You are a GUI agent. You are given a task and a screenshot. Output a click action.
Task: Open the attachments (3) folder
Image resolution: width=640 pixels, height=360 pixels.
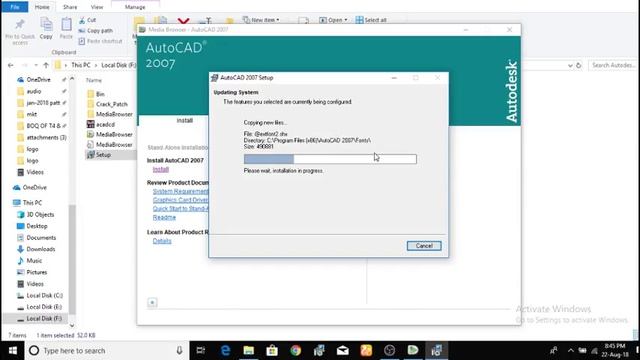pyautogui.click(x=42, y=138)
